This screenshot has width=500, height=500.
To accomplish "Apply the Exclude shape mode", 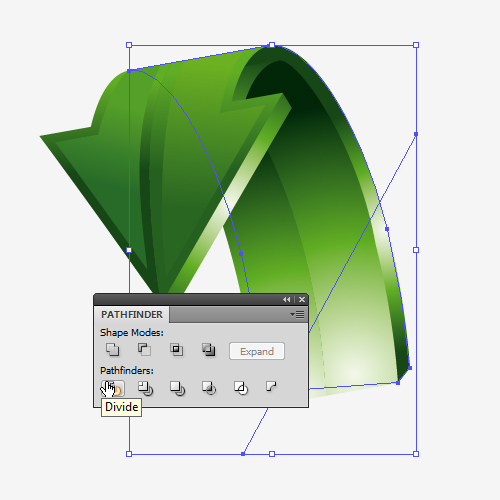I will [x=209, y=350].
